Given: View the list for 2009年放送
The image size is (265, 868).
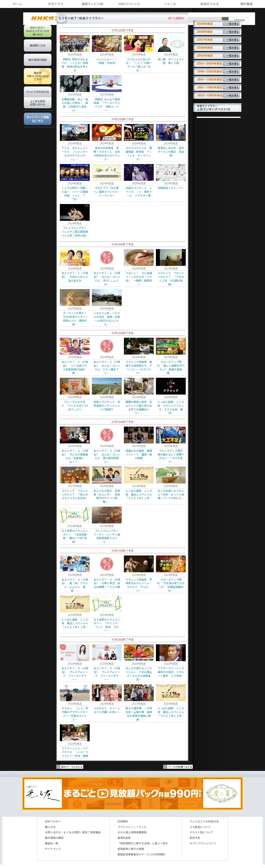Looking at the screenshot, I should click(231, 24).
